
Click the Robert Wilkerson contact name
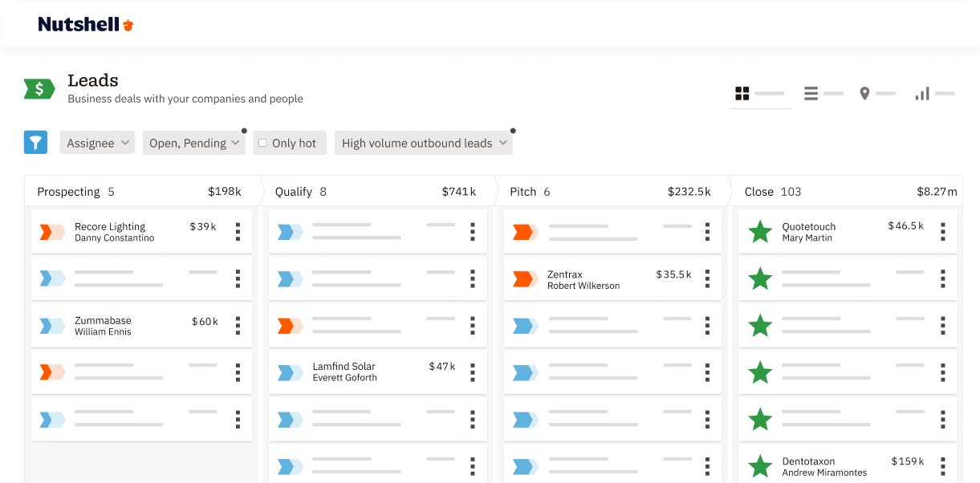[x=584, y=286]
